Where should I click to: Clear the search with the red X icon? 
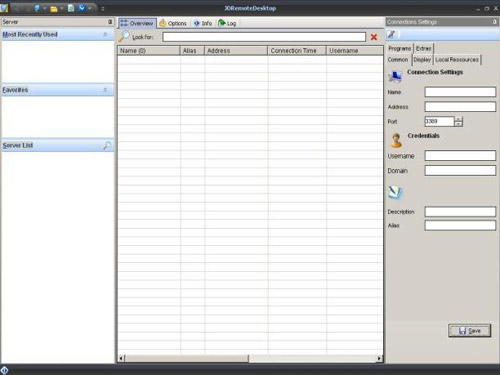pyautogui.click(x=374, y=37)
